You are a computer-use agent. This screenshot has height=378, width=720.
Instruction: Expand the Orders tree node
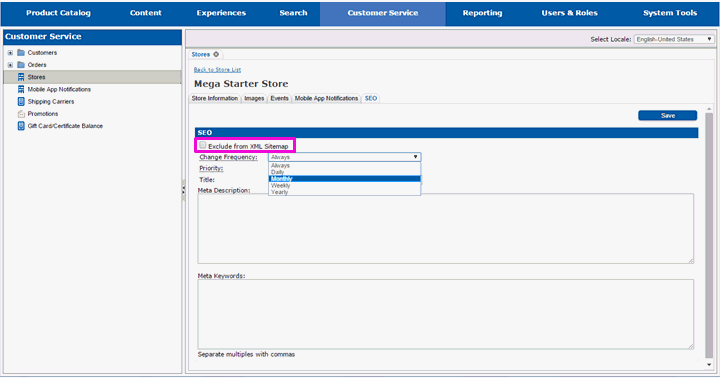point(10,65)
